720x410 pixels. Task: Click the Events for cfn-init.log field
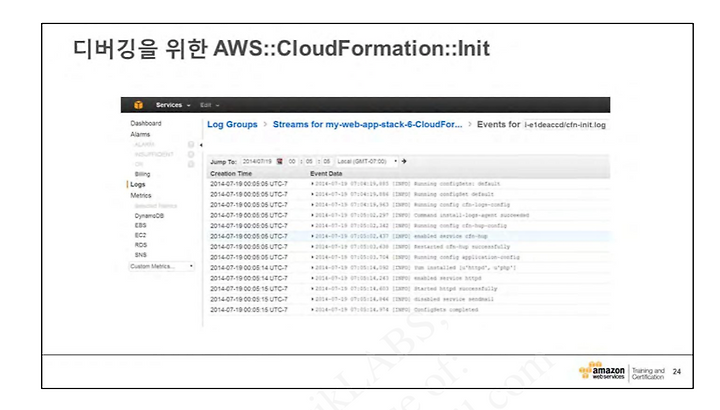565,125
